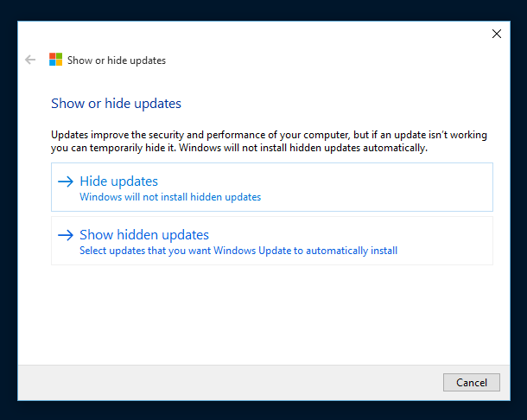Click the arrow icon next to Hide updates
This screenshot has width=527, height=420.
[66, 181]
